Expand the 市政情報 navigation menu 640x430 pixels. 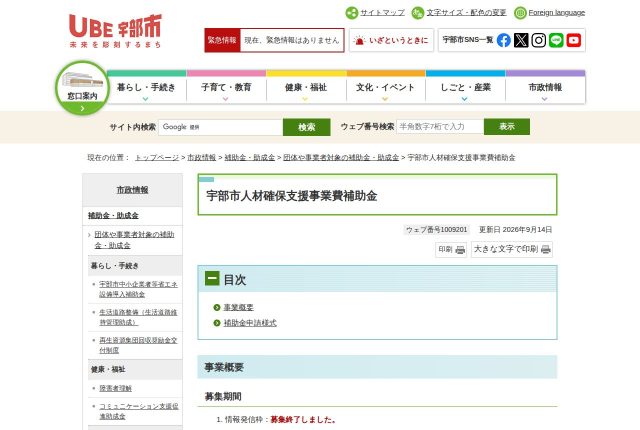pyautogui.click(x=545, y=87)
